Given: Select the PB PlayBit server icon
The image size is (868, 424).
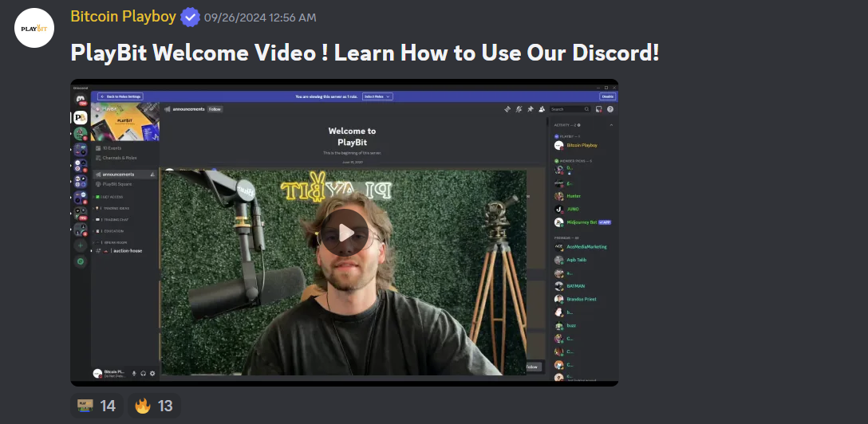Looking at the screenshot, I should (81, 117).
